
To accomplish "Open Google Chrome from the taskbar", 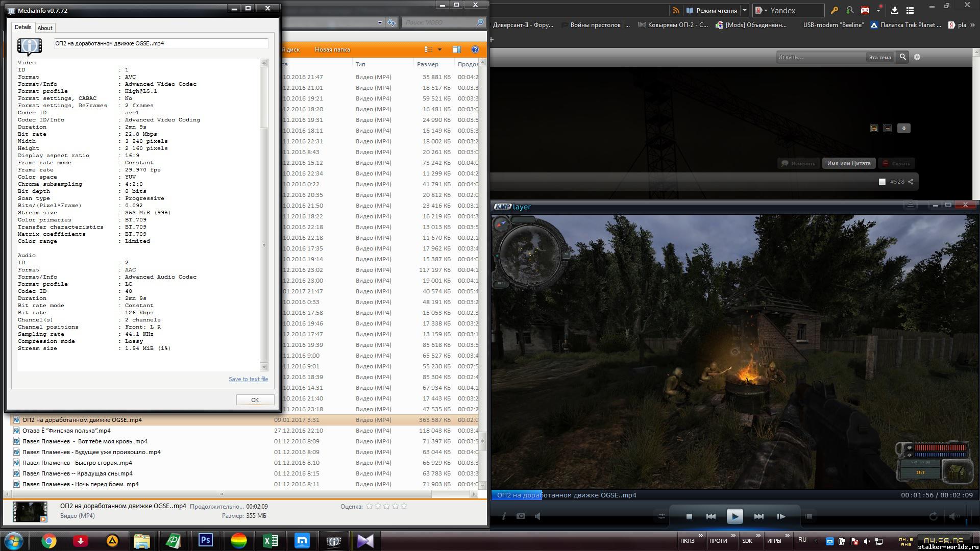I will [48, 540].
